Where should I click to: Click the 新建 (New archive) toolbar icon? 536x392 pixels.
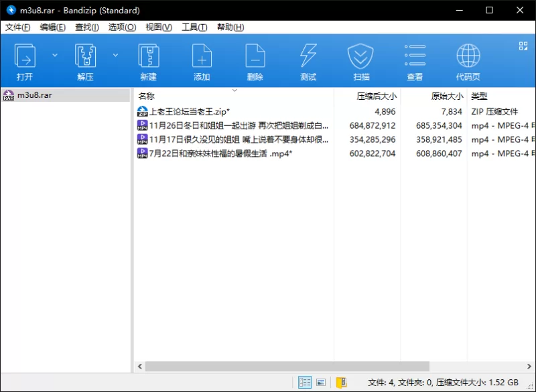click(x=148, y=56)
